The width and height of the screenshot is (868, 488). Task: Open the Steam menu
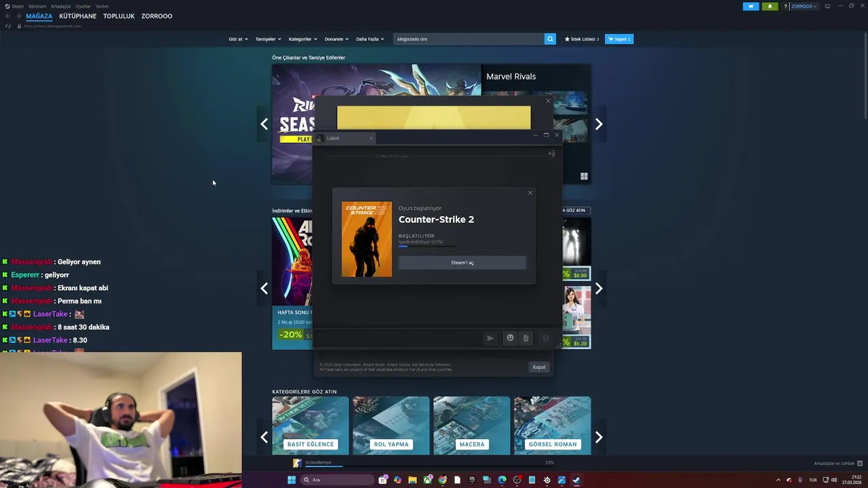click(14, 6)
